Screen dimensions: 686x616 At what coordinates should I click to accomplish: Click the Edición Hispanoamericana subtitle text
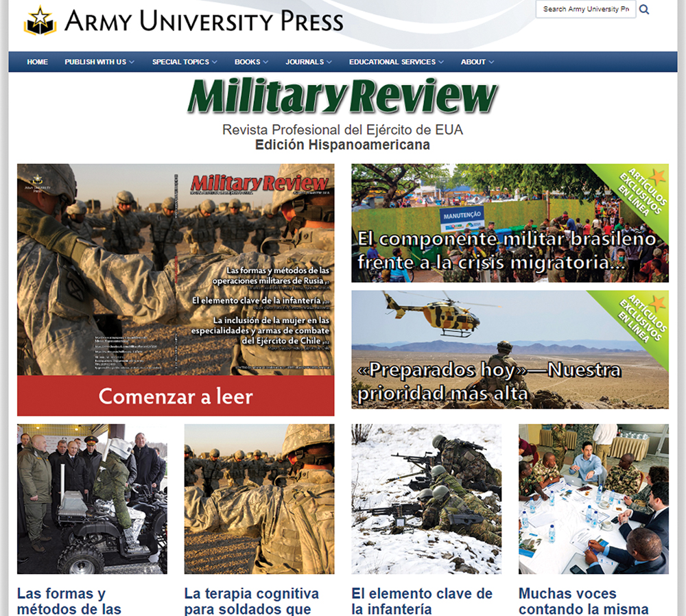342,145
